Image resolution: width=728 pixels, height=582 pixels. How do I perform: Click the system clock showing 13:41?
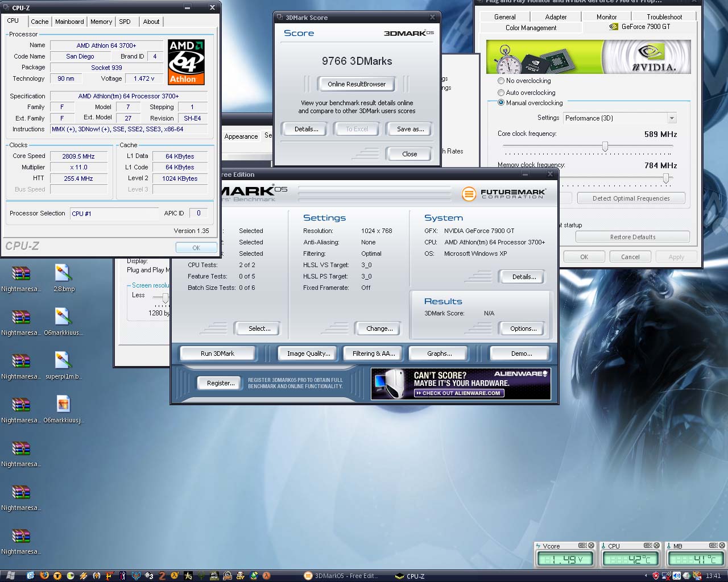click(713, 576)
